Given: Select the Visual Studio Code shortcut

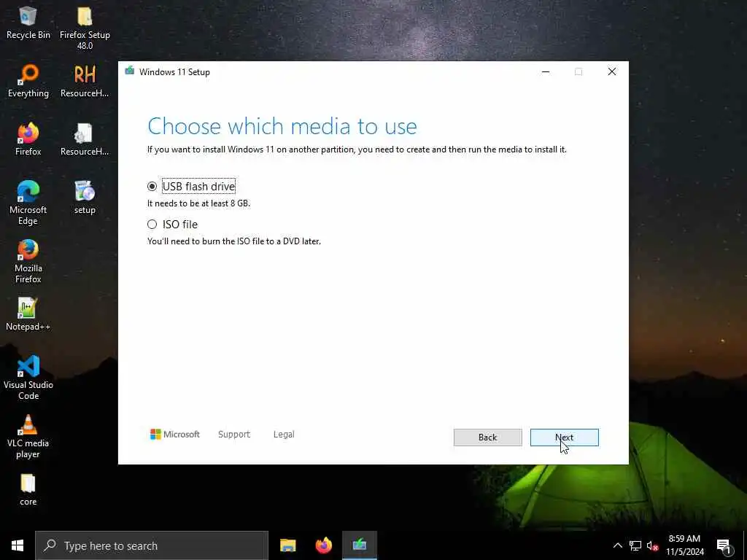Looking at the screenshot, I should pyautogui.click(x=28, y=378).
